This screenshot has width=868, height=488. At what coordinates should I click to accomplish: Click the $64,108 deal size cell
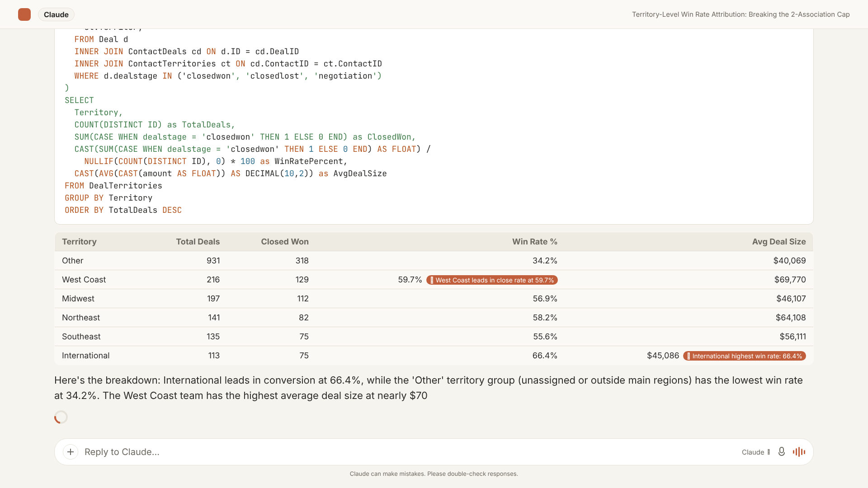click(x=791, y=318)
